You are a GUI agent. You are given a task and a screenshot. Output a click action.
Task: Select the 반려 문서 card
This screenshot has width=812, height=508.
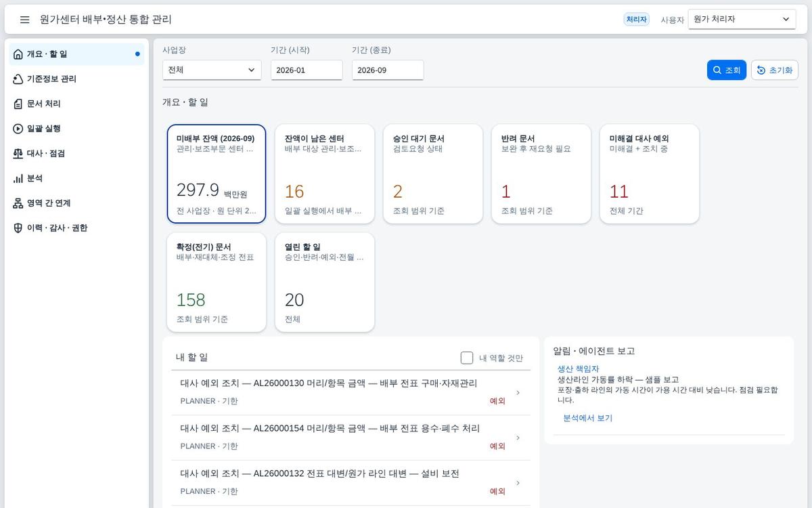[x=541, y=173]
